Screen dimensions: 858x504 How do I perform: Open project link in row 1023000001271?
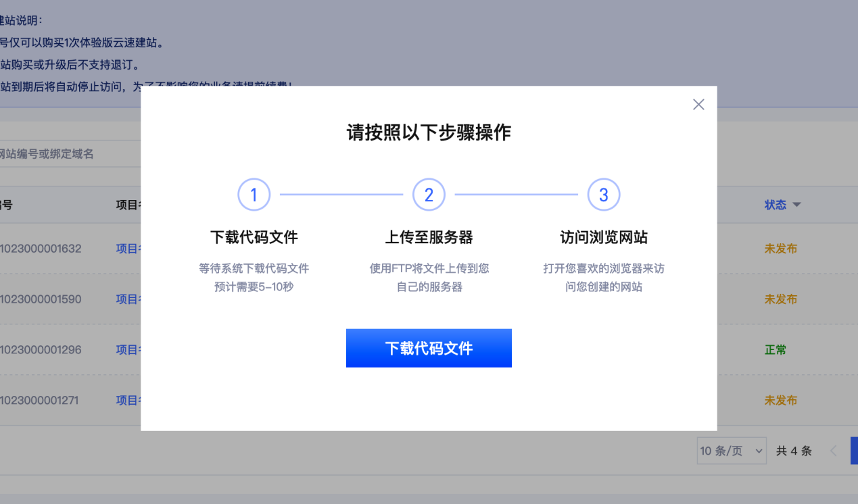128,401
